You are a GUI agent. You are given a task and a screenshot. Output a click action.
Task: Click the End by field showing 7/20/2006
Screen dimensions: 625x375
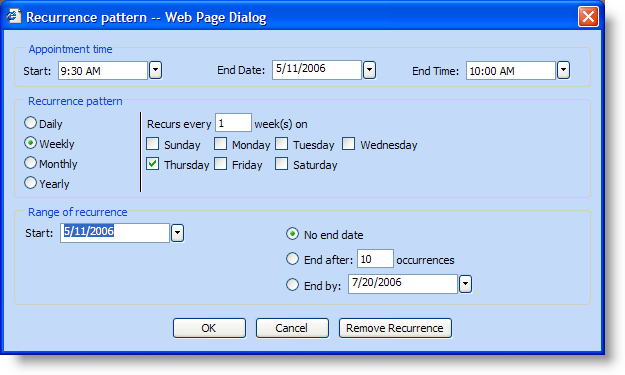[x=403, y=284]
